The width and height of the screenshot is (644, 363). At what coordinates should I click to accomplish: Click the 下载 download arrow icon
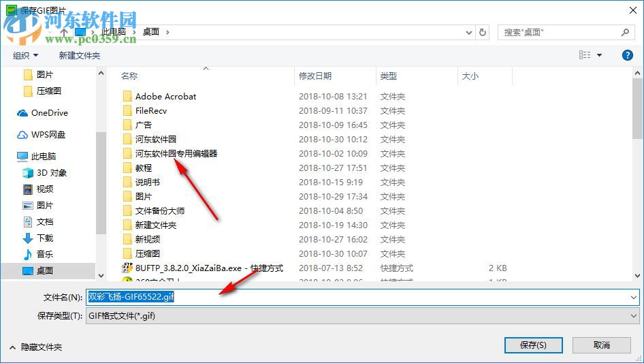pos(28,238)
